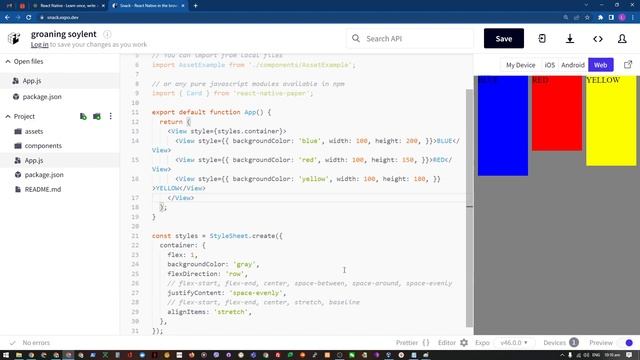Screen dimensions: 640x360
Task: Click the Expo Snack logo icon
Action: point(14,38)
